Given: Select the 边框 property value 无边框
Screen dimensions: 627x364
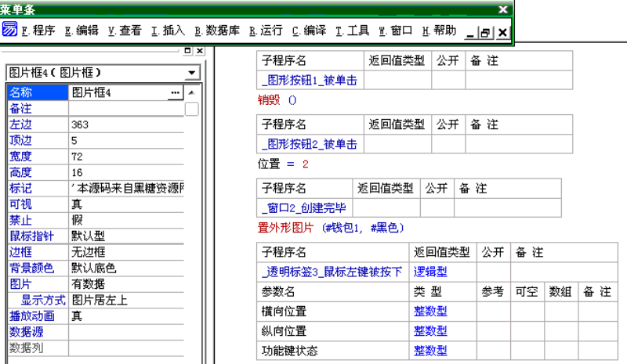Looking at the screenshot, I should [125, 252].
